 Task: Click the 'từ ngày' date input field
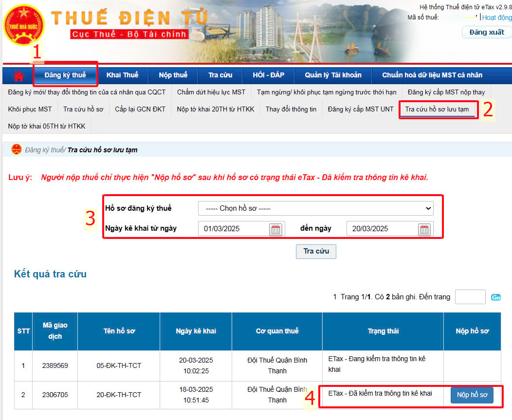click(234, 229)
